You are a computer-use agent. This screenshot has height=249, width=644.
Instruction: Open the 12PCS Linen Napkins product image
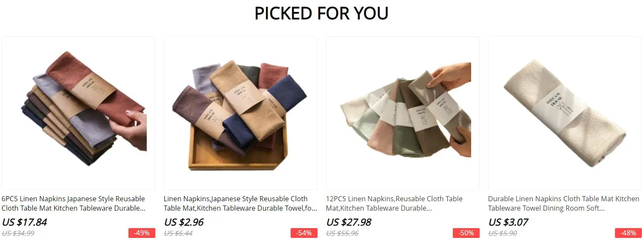pos(403,113)
